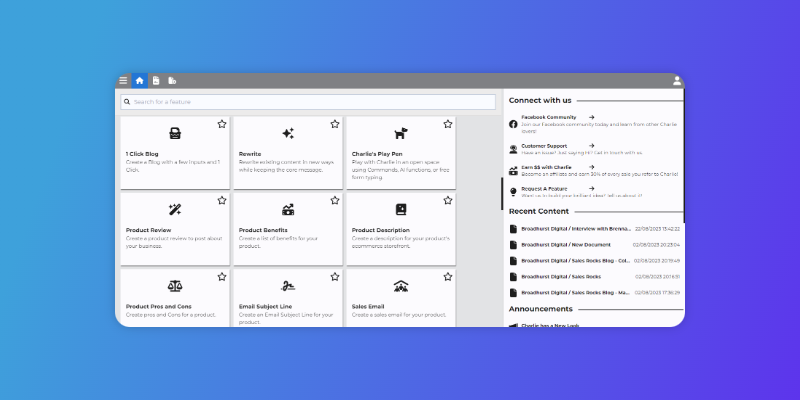Star the Charlie's Play Pen card
Image resolution: width=800 pixels, height=400 pixels.
point(447,124)
